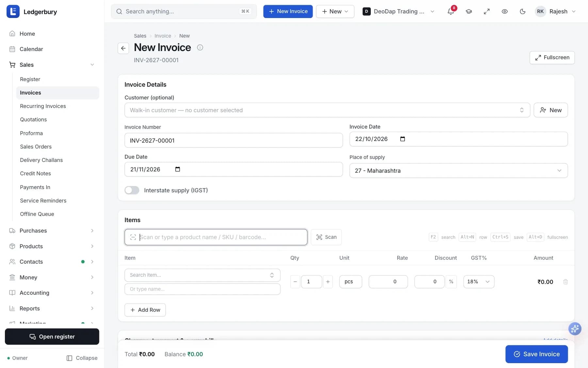Delete the item row with trash icon

[x=565, y=282]
